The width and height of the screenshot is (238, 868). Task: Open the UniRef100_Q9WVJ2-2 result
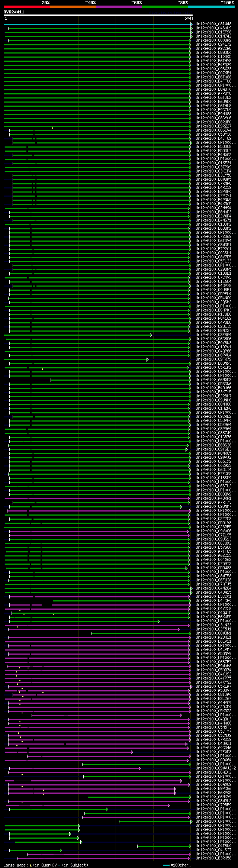216,768
